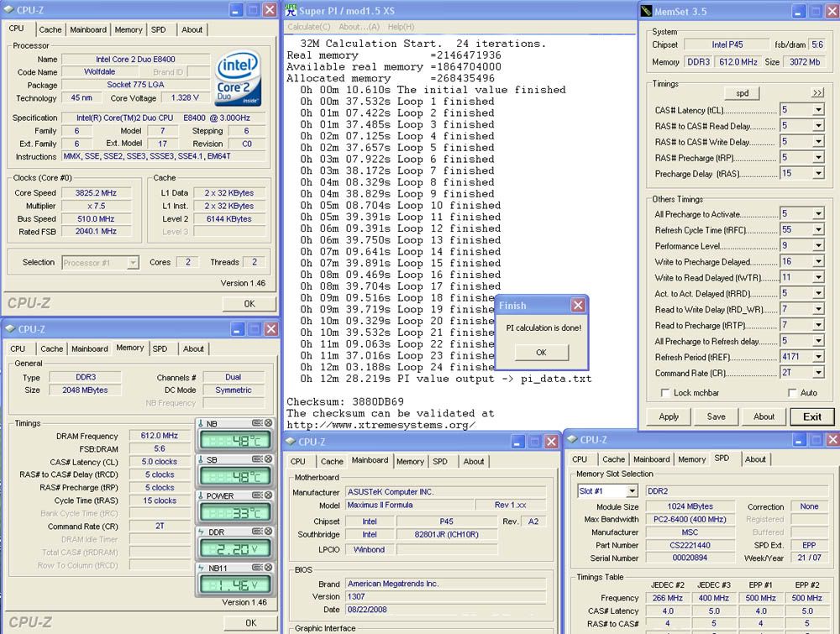Click the Exit button in MemSet
Screen dimensions: 840x634
[x=812, y=417]
